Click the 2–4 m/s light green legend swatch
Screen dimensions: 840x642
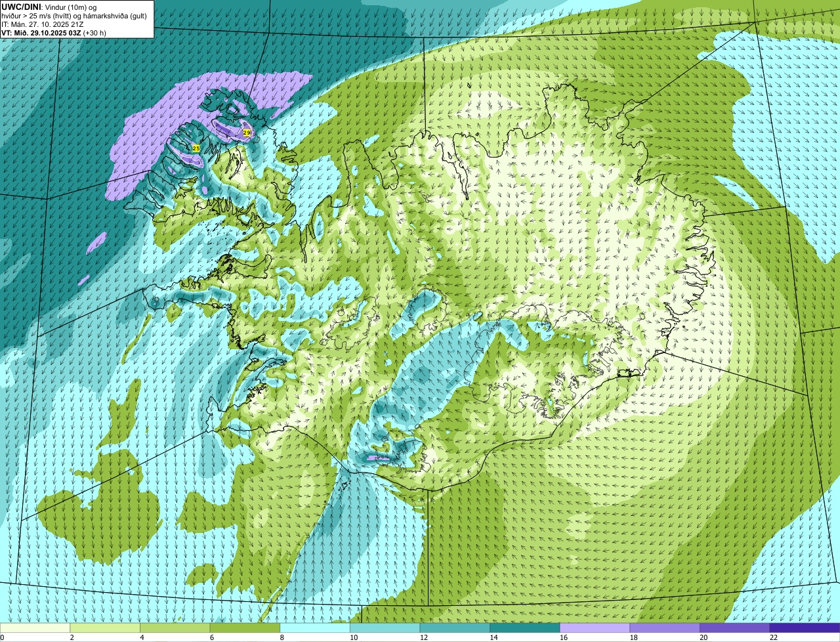[105, 628]
